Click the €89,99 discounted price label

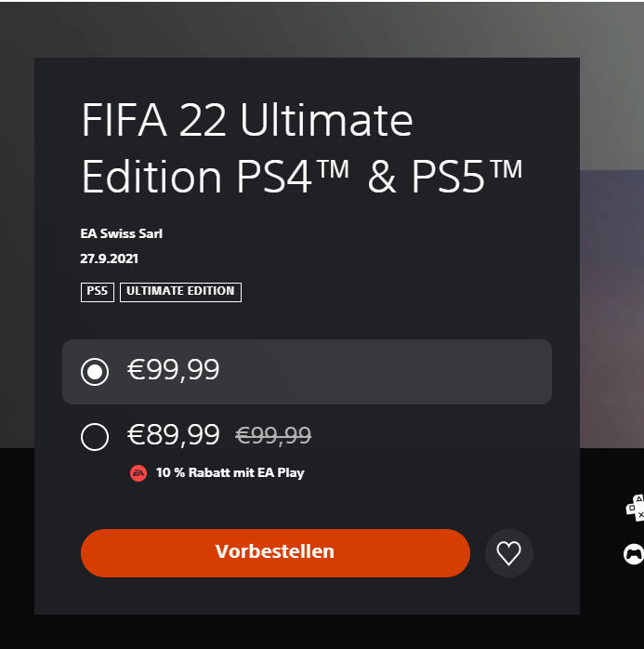[x=173, y=435]
